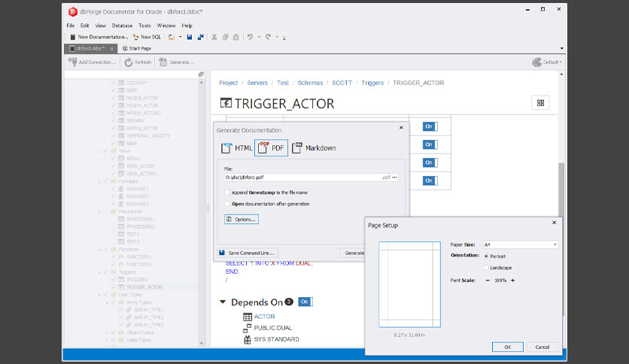This screenshot has height=364, width=629.
Task: Open the File menu
Action: (x=71, y=26)
